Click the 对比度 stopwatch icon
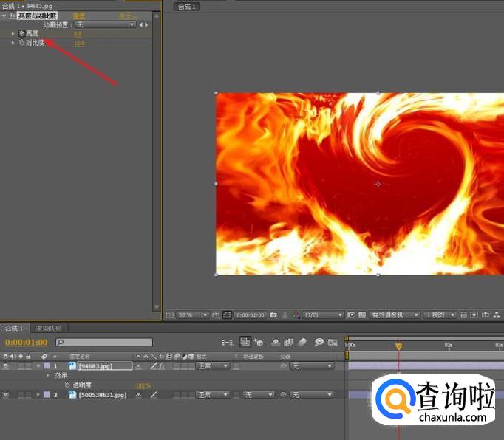Screen dimensions: 504x440 21,43
